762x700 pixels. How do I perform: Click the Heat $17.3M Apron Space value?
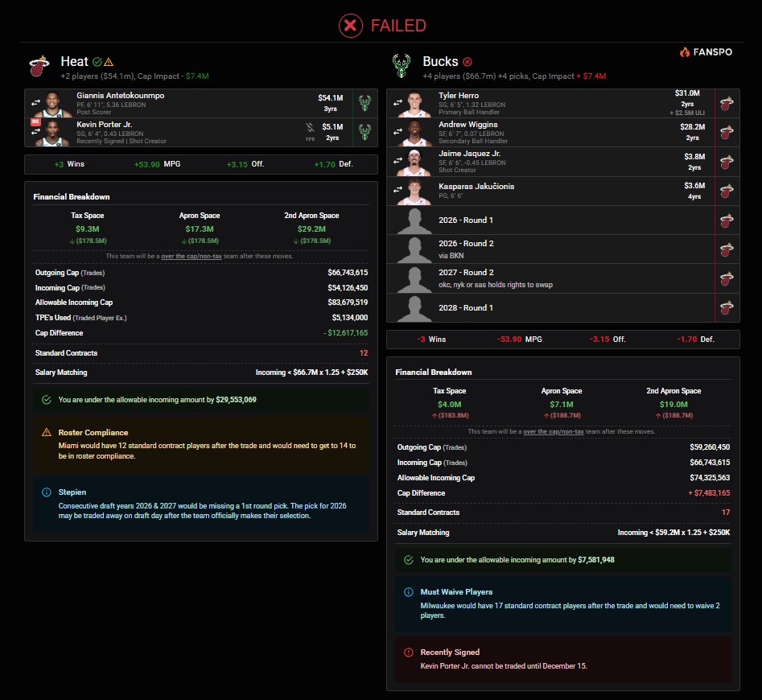point(200,229)
